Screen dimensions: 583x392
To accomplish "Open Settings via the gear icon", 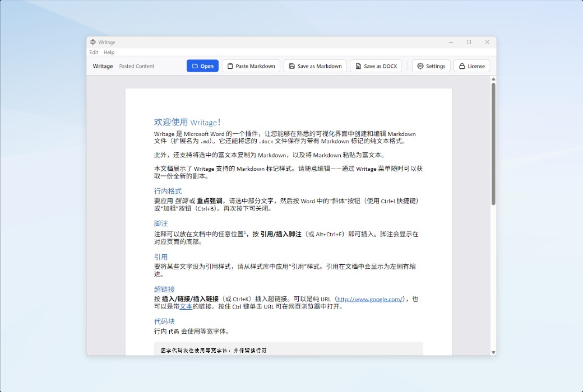I will pyautogui.click(x=420, y=66).
